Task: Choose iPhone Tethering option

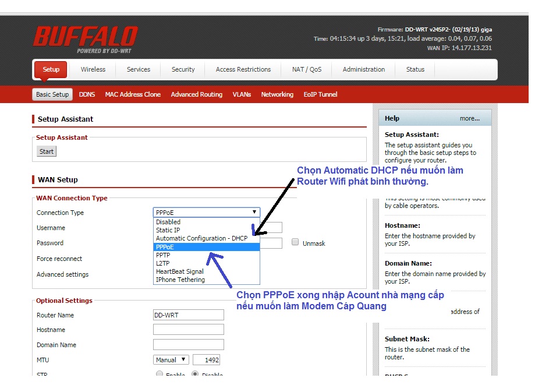Action: [x=207, y=280]
